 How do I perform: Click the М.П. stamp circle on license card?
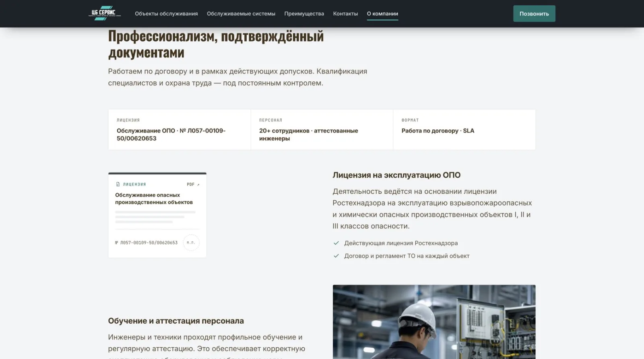click(191, 243)
